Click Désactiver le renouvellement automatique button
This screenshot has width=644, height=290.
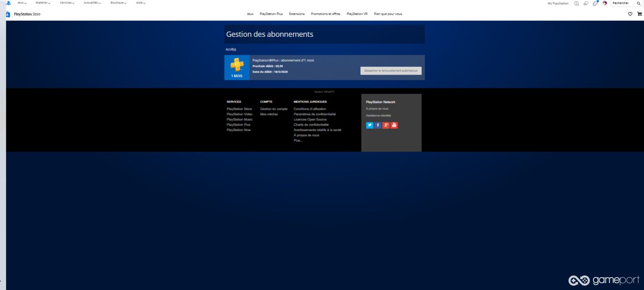391,71
